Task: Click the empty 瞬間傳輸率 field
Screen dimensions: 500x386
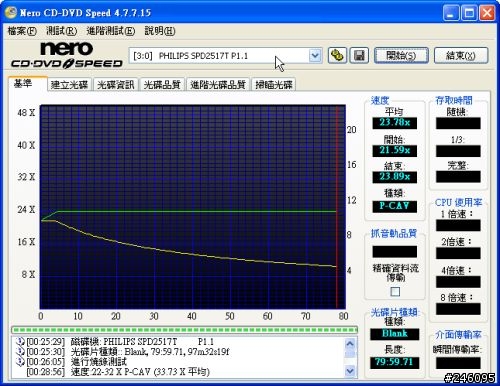Action: coord(458,363)
